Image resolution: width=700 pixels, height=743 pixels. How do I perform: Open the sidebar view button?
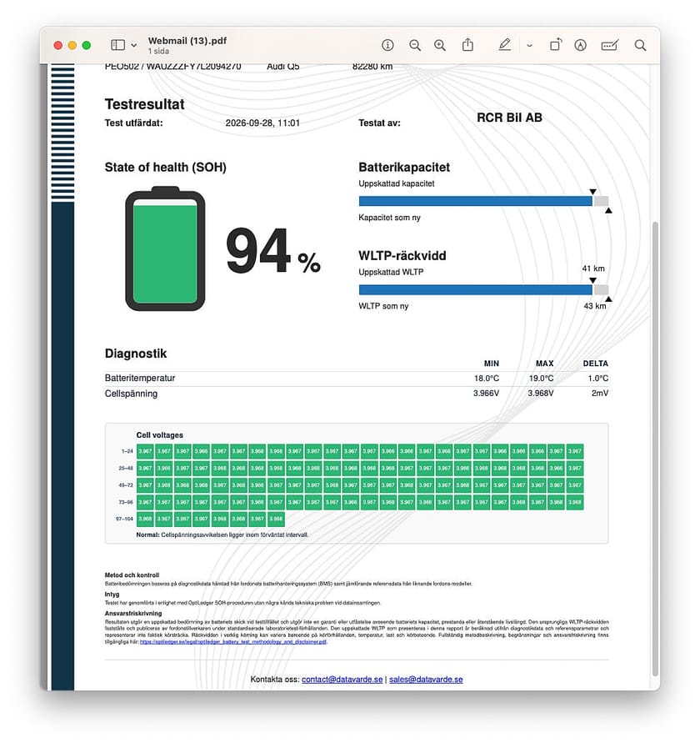click(117, 45)
